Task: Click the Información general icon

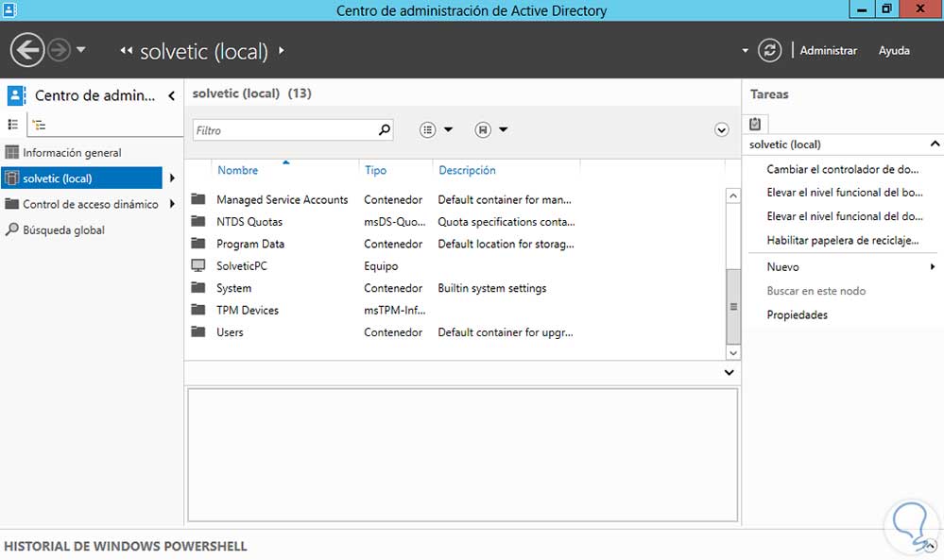Action: (x=11, y=152)
